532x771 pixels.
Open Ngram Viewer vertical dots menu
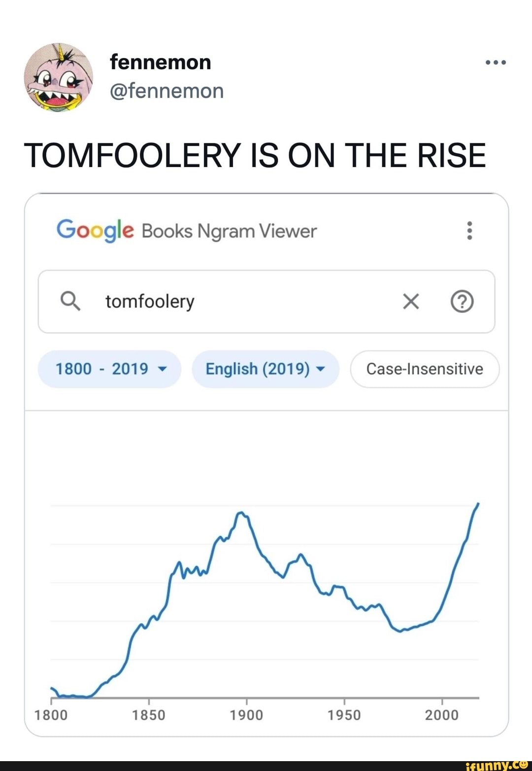(x=469, y=230)
